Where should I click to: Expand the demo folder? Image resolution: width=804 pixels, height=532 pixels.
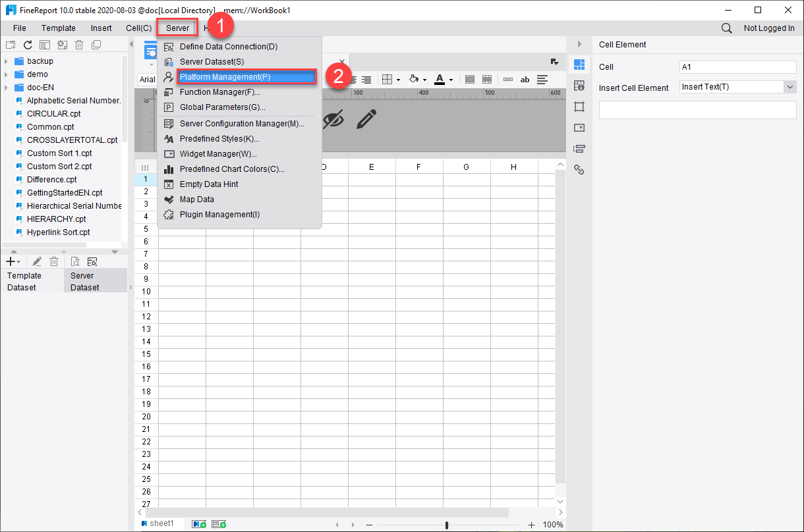tap(7, 74)
